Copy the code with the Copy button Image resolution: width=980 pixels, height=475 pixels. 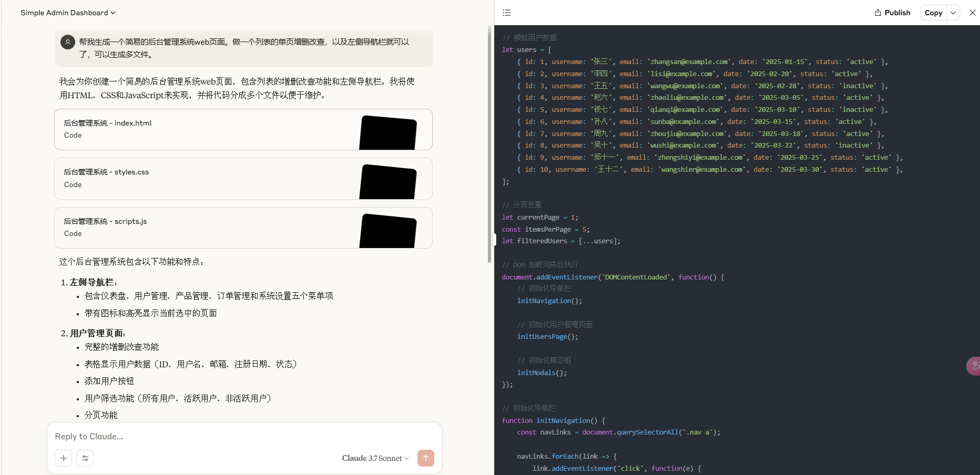[x=933, y=13]
